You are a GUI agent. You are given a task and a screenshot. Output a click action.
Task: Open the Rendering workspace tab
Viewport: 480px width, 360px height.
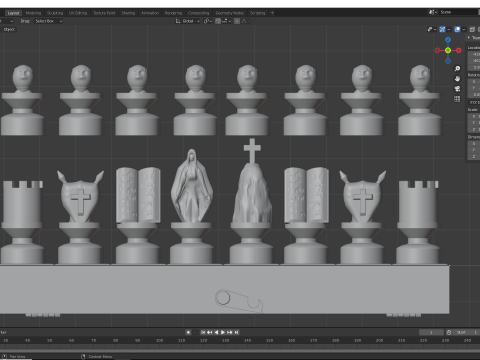coord(173,13)
